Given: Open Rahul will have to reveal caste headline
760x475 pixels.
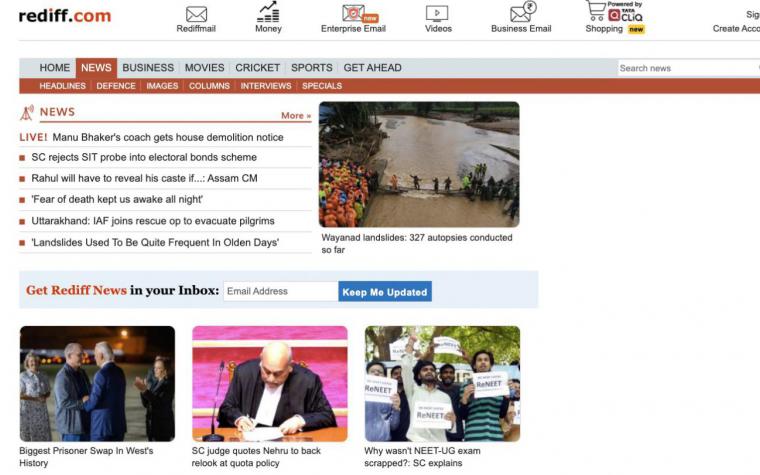Looking at the screenshot, I should click(x=144, y=178).
